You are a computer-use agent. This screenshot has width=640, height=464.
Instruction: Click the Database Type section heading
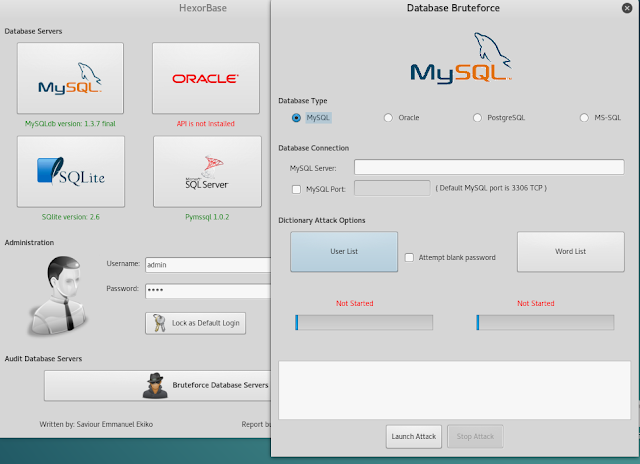click(303, 101)
